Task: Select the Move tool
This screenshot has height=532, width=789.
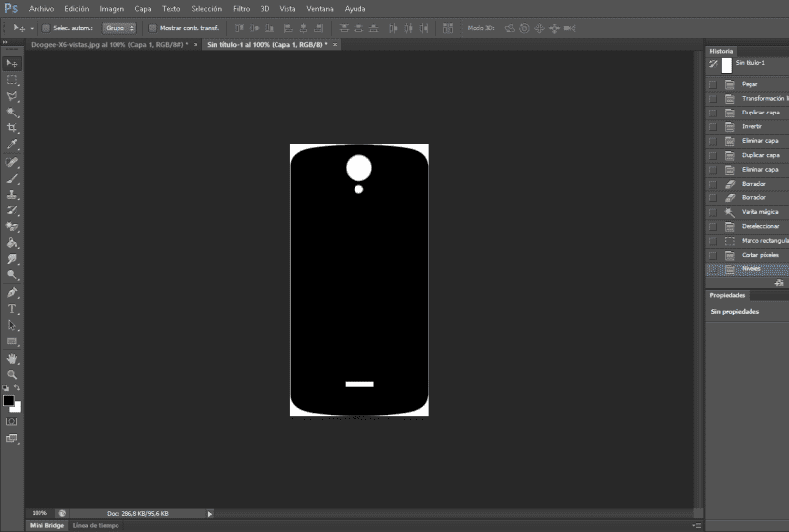Action: [12, 63]
